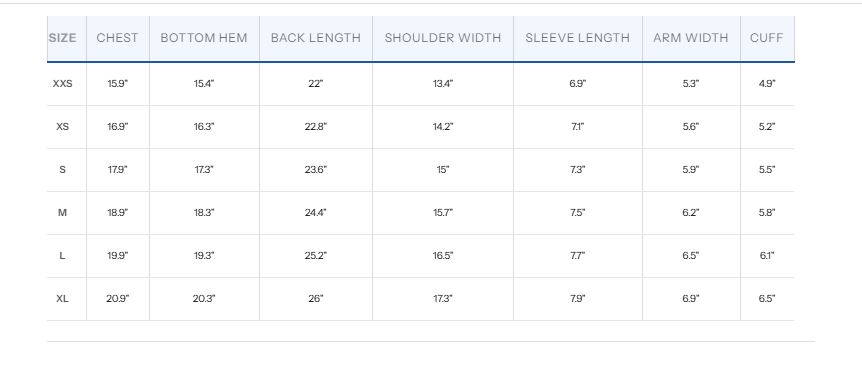Select the 7.1" sleeve length cell

pos(577,127)
